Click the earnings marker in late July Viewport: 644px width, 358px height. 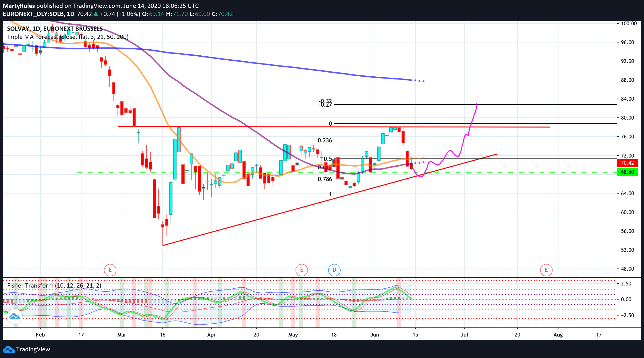click(x=546, y=270)
